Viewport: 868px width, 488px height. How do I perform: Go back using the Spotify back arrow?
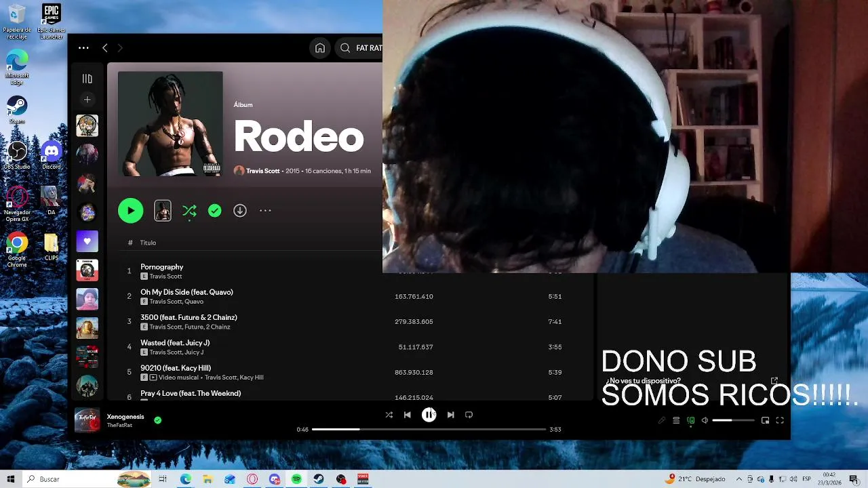click(x=105, y=48)
